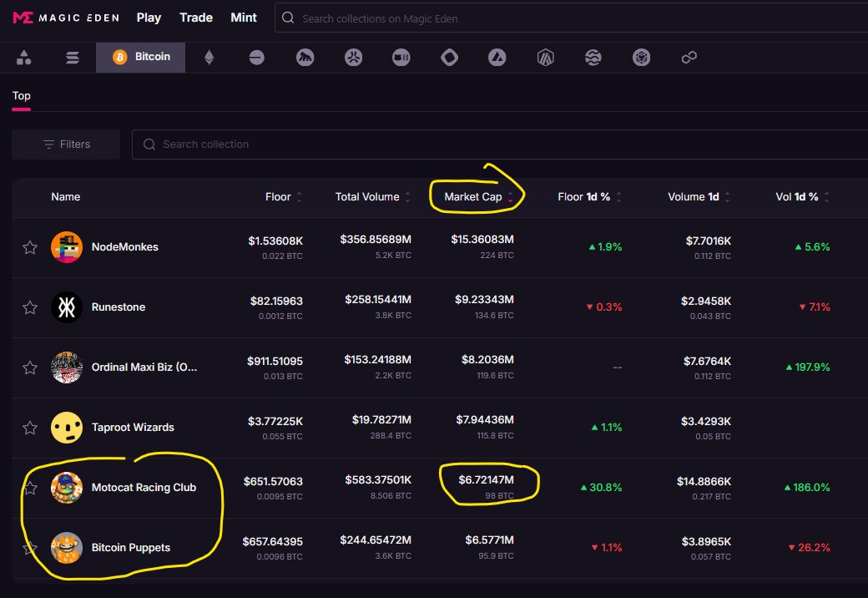Image resolution: width=868 pixels, height=598 pixels.
Task: Select NodeMonkes market cap $15.36083M
Action: tap(482, 239)
